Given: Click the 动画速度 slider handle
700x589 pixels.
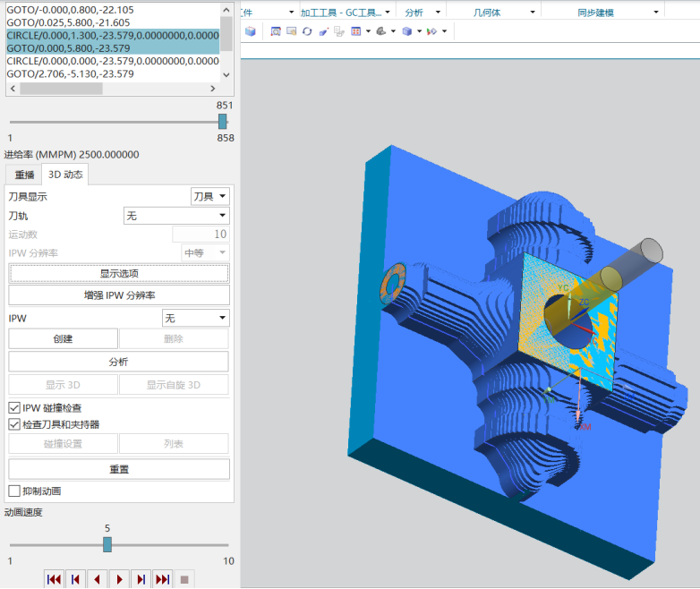Looking at the screenshot, I should 107,544.
